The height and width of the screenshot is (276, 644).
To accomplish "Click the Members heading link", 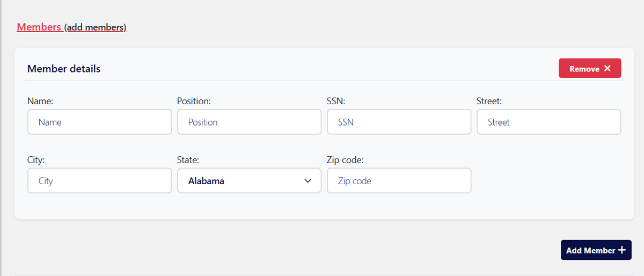I will [x=39, y=27].
